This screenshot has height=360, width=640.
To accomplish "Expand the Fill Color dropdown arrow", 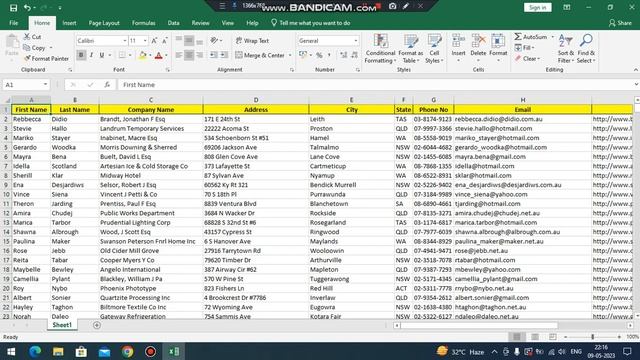I will click(x=150, y=55).
